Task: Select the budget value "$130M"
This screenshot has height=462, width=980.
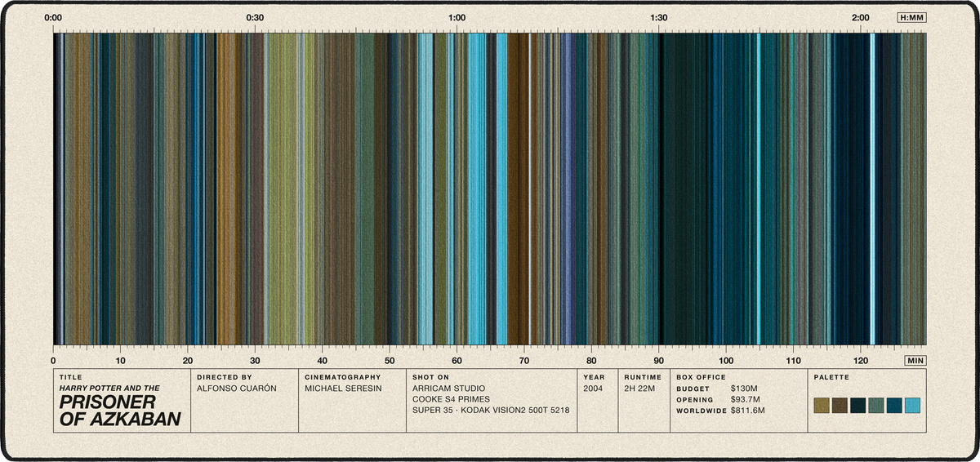Action: point(744,389)
